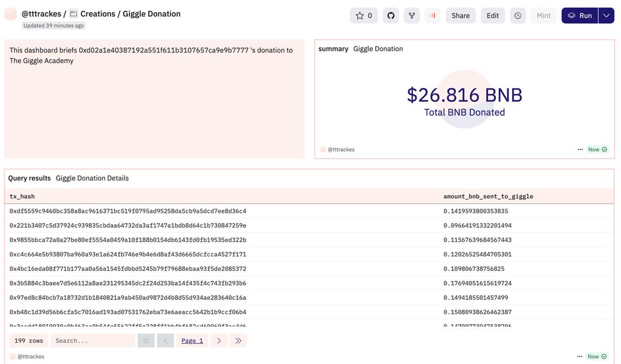Click the $26.816 BNB counter value
The height and width of the screenshot is (364, 621).
[x=464, y=95]
